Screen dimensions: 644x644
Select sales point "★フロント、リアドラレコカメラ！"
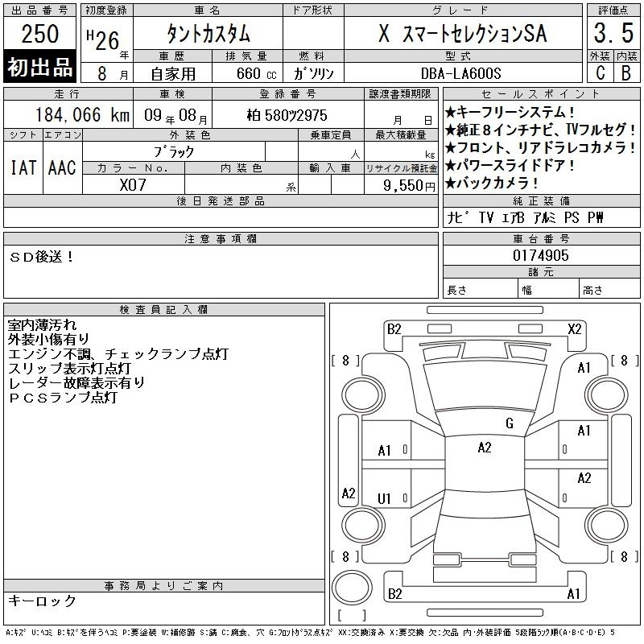[x=541, y=147]
